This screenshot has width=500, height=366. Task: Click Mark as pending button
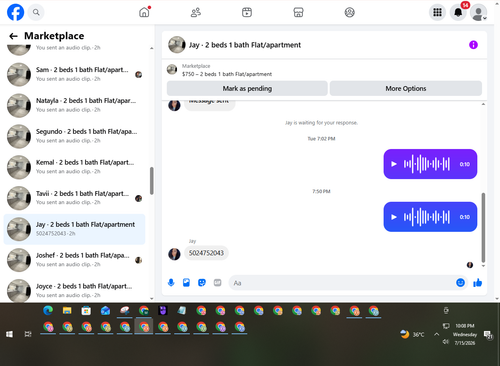[x=247, y=88]
